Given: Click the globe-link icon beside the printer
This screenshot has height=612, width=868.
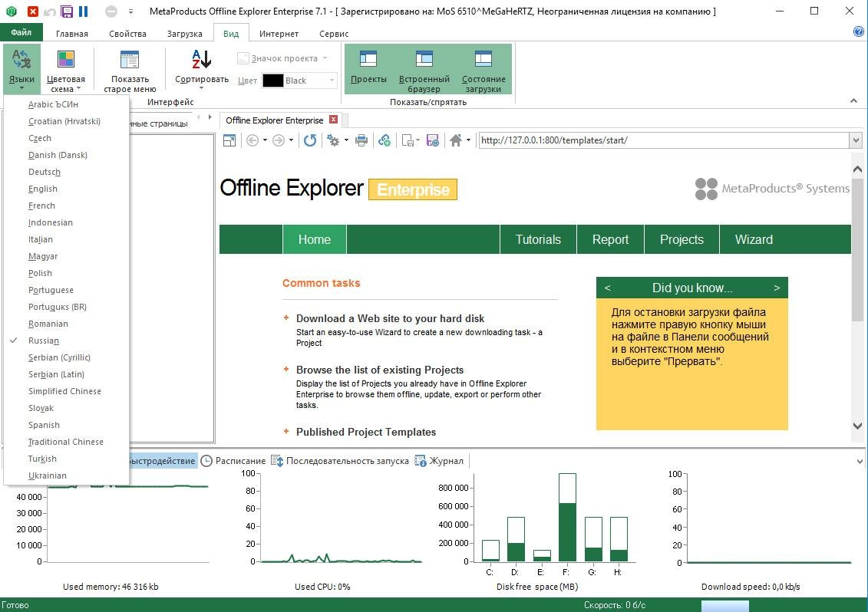Looking at the screenshot, I should click(x=384, y=140).
